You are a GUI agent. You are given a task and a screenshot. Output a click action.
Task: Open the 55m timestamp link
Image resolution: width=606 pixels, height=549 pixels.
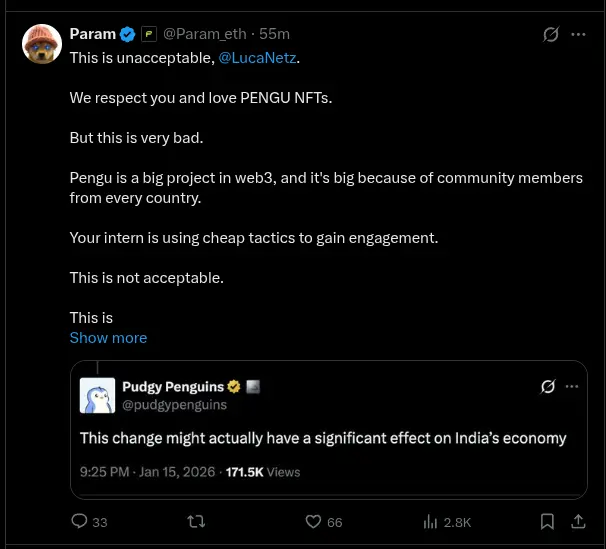pos(274,34)
